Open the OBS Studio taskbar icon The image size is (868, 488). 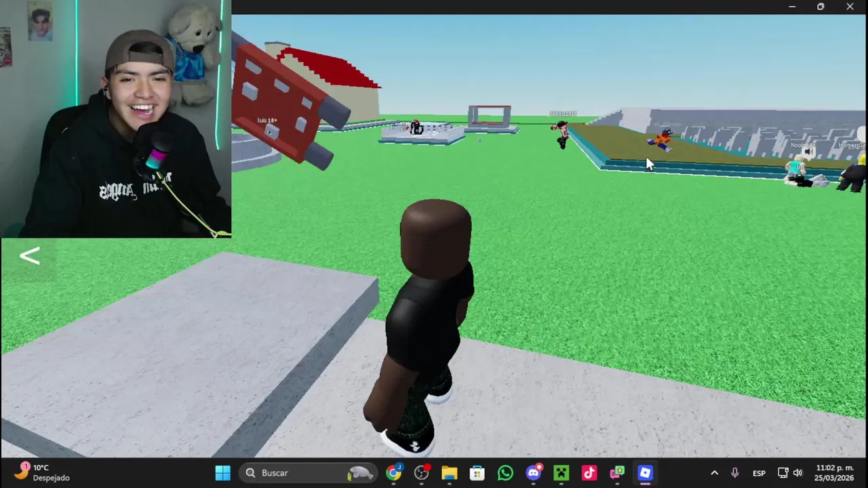pos(422,472)
